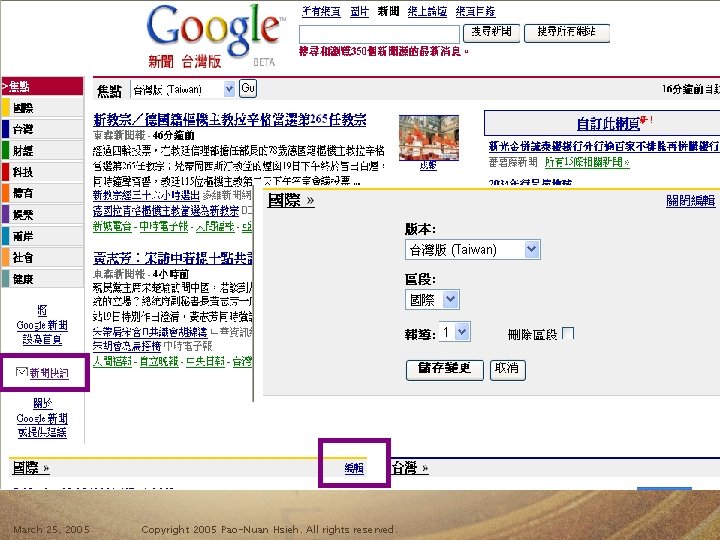The image size is (720, 540).
Task: Click the search all web button
Action: pos(567,33)
